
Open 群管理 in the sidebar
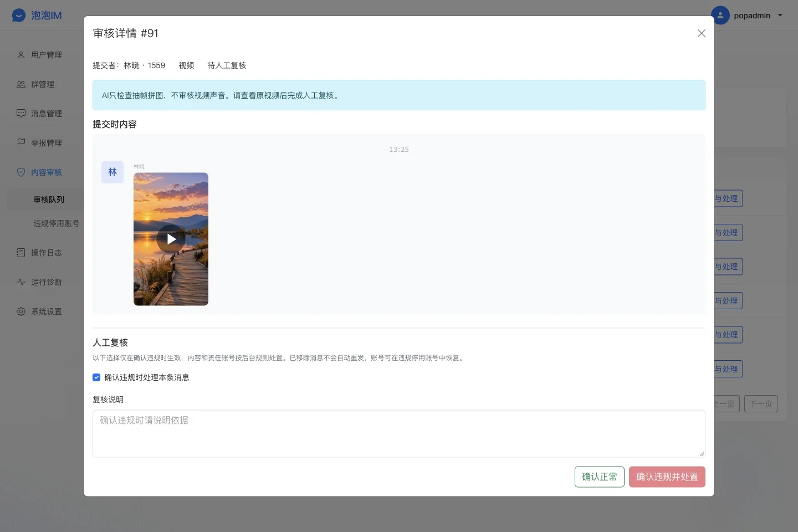coord(42,84)
